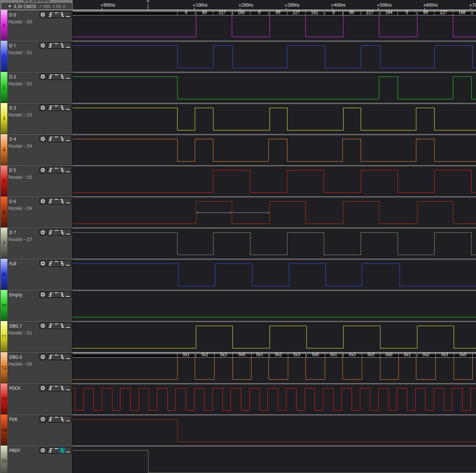The height and width of the screenshot is (473, 476).
Task: Toggle the high level trigger on D5
Action: point(57,171)
